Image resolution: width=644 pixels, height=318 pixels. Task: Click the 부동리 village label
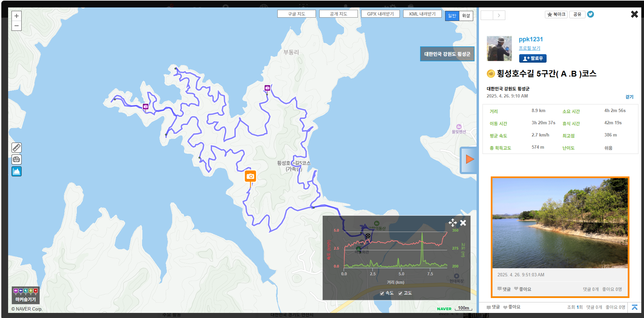291,52
